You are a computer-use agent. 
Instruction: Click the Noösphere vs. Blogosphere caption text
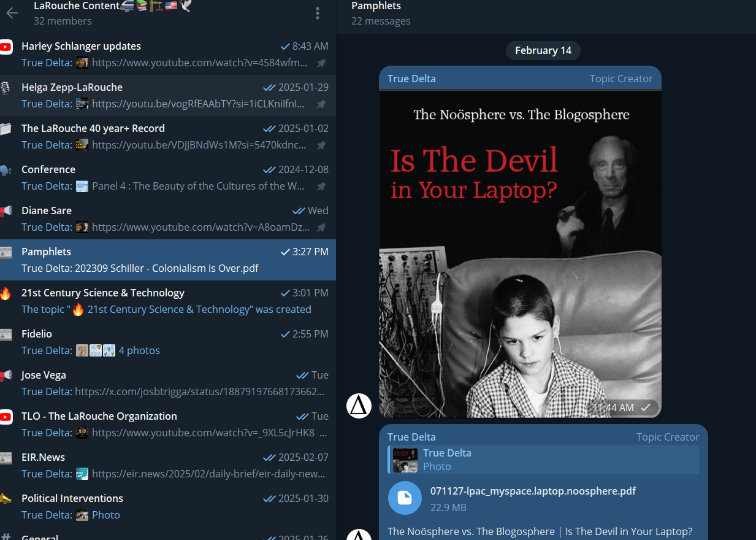(540, 531)
